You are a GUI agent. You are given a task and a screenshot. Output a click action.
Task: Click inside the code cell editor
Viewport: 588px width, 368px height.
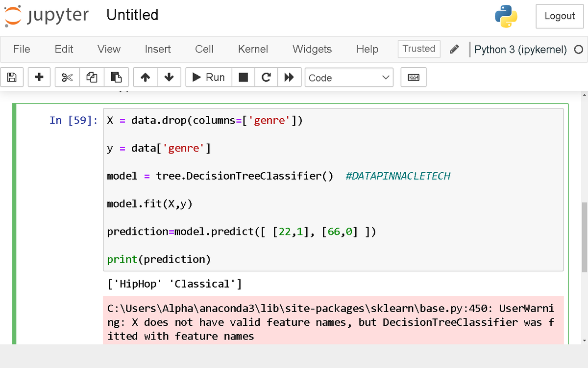pos(333,189)
